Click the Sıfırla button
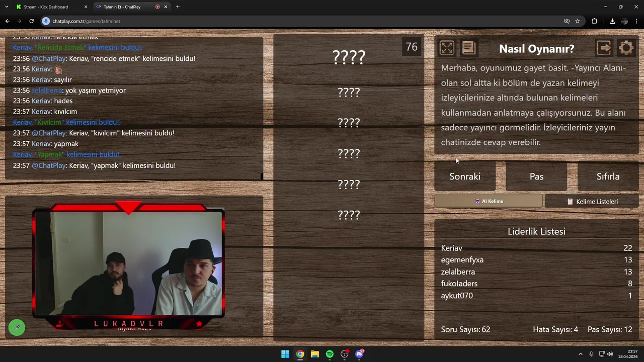644x362 pixels. 608,176
